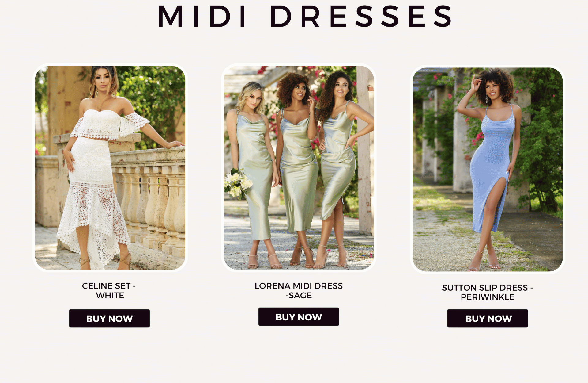Select the periwinkle Sutton Slip Dress photo

pos(488,169)
